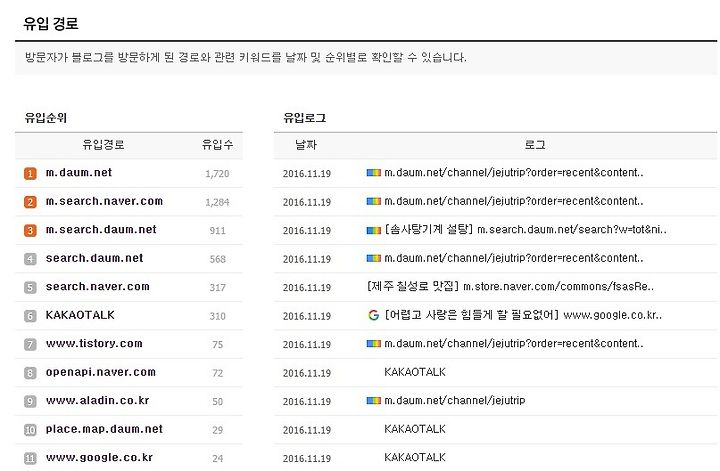720x471 pixels.
Task: Click the gray rank 6 badge
Action: click(30, 316)
